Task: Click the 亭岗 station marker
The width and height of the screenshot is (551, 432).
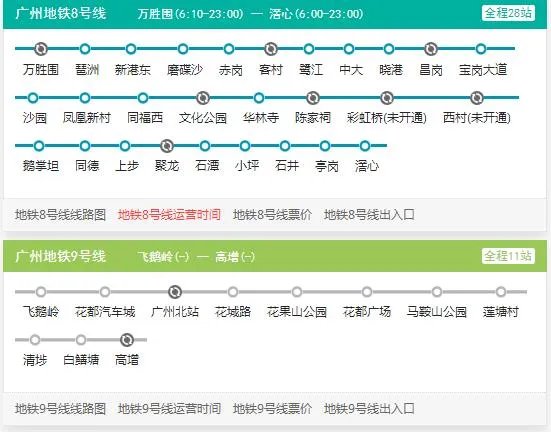Action: coord(325,146)
